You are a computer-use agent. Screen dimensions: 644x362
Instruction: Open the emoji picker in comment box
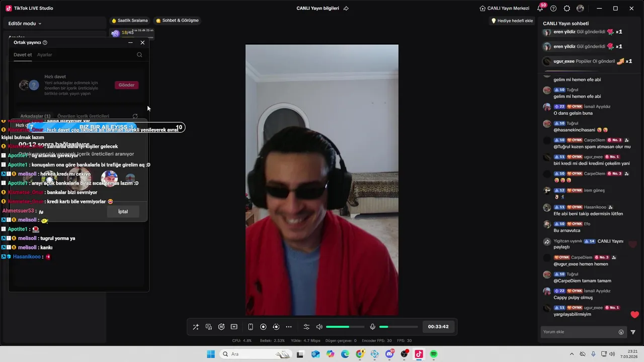[621, 332]
